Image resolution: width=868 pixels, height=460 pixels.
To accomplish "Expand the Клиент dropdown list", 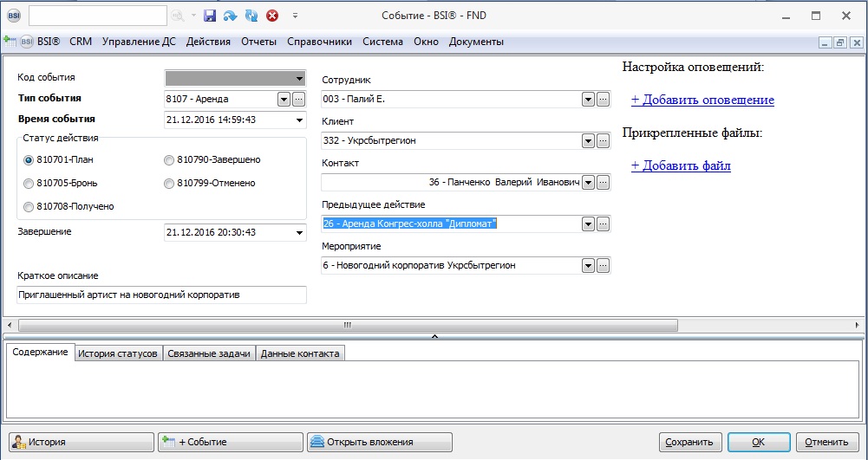I will coord(588,141).
